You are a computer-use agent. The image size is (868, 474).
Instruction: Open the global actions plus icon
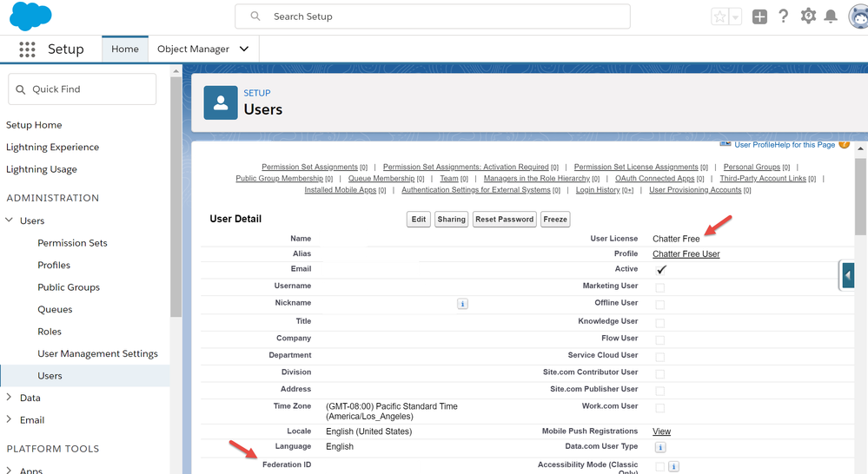coord(759,16)
